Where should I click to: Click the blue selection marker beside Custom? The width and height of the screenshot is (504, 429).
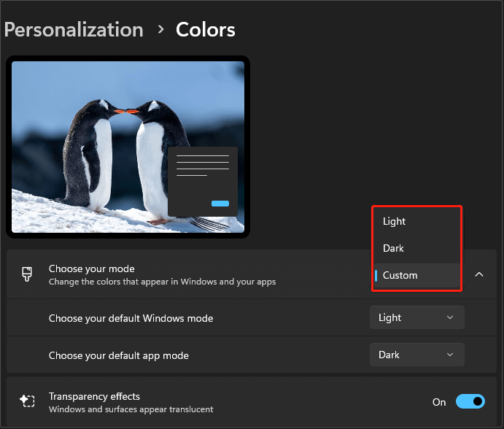coord(376,275)
